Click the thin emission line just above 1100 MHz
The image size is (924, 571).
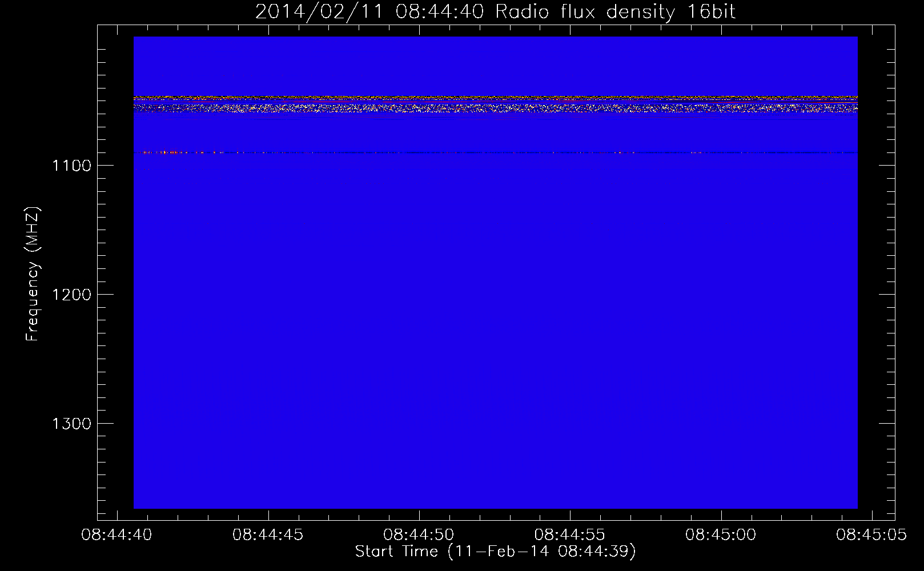click(x=495, y=152)
